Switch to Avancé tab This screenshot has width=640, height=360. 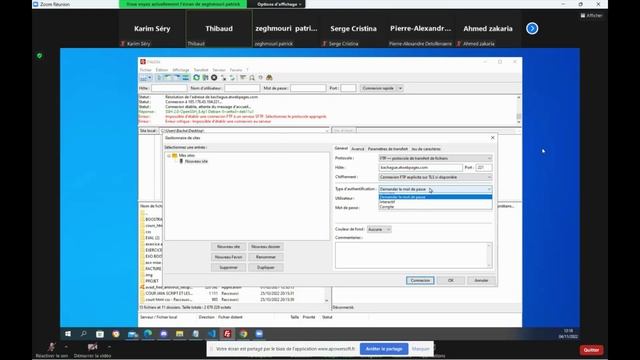(358, 149)
